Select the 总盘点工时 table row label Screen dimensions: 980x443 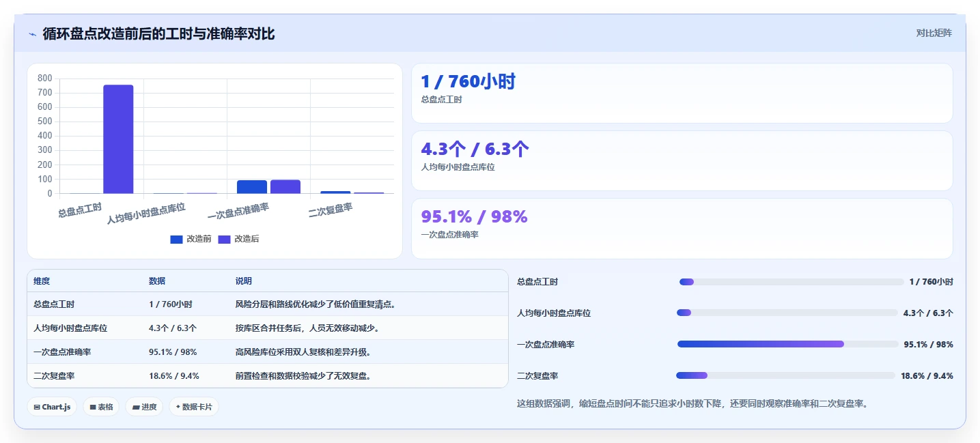(54, 304)
